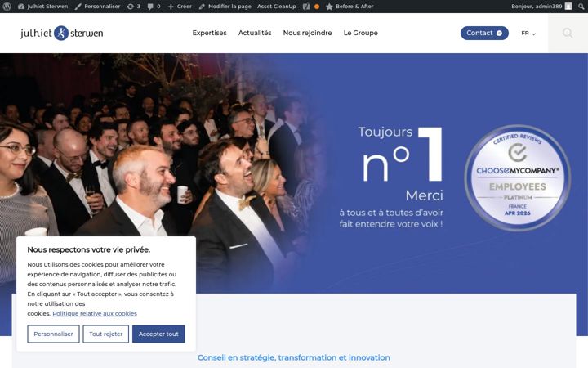Image resolution: width=588 pixels, height=368 pixels.
Task: Open Before & After in admin bar
Action: 350,7
